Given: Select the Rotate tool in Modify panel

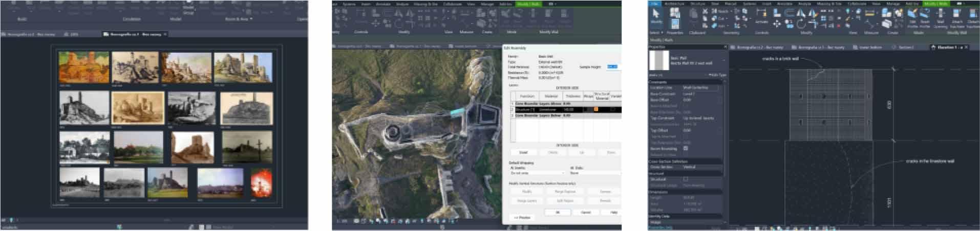Looking at the screenshot, I should tap(801, 24).
